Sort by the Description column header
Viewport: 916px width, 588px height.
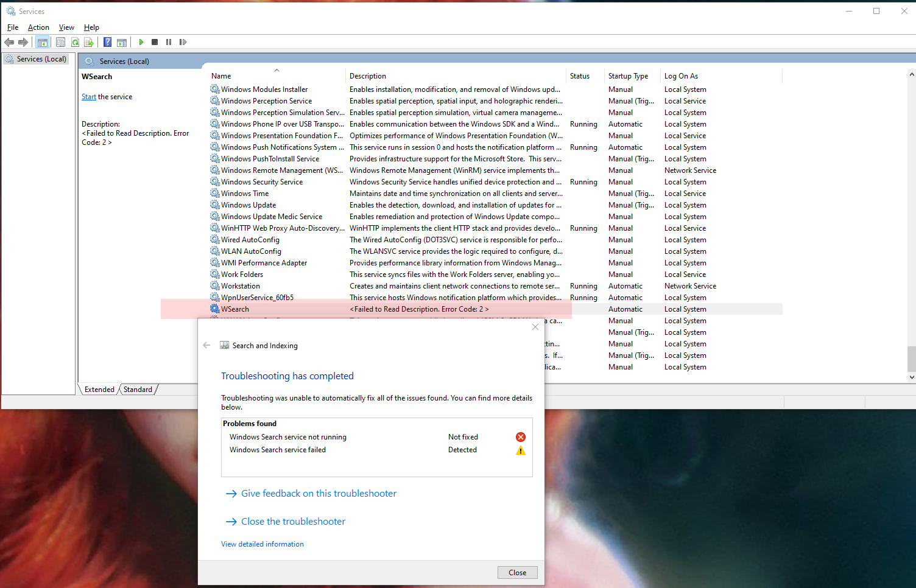pos(456,76)
